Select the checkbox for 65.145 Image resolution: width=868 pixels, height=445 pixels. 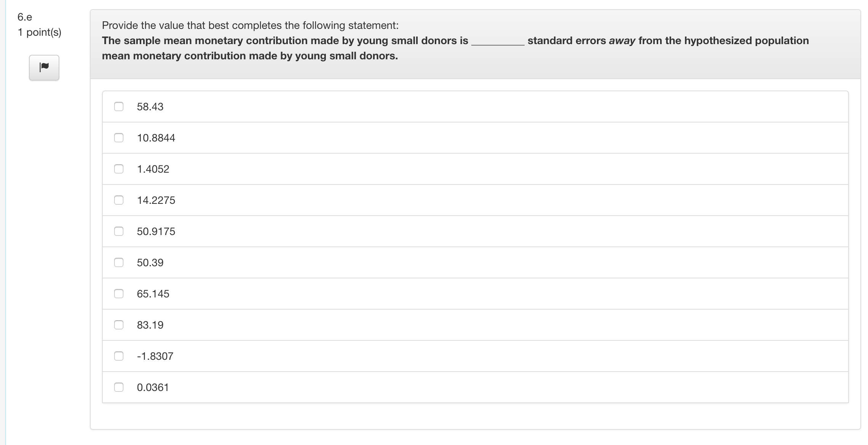click(118, 293)
